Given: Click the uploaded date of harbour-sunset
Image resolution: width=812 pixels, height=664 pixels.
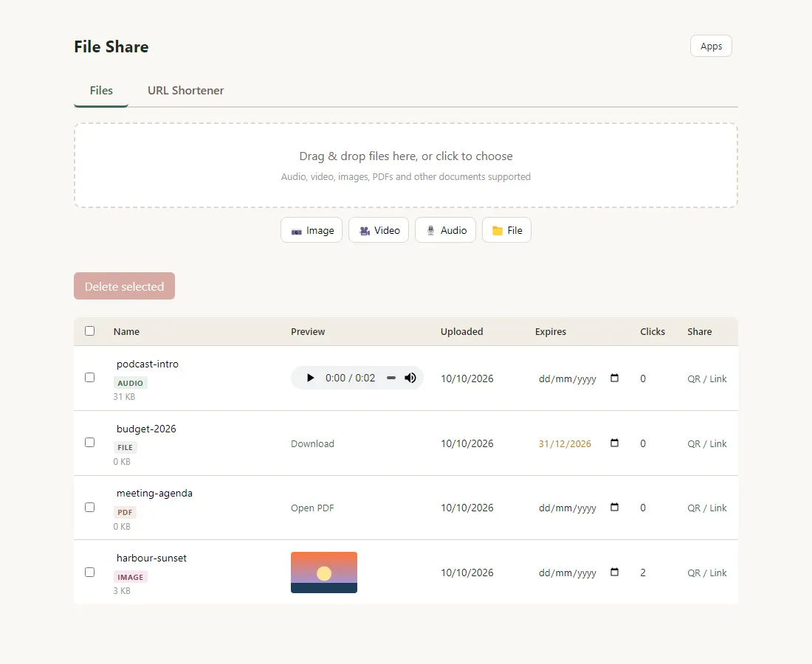Looking at the screenshot, I should (x=467, y=573).
